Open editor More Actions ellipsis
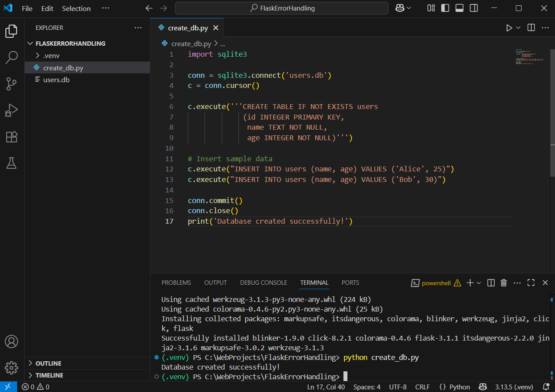The image size is (555, 392). coord(545,28)
